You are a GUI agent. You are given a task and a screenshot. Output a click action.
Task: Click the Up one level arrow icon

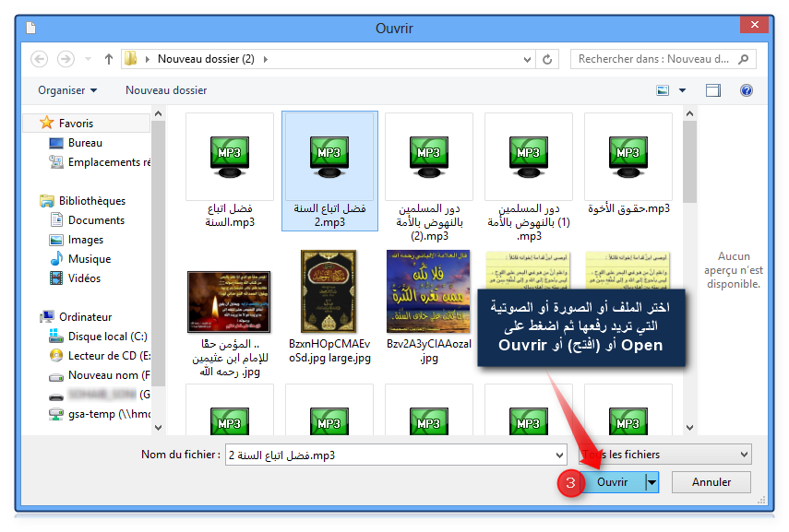point(109,59)
